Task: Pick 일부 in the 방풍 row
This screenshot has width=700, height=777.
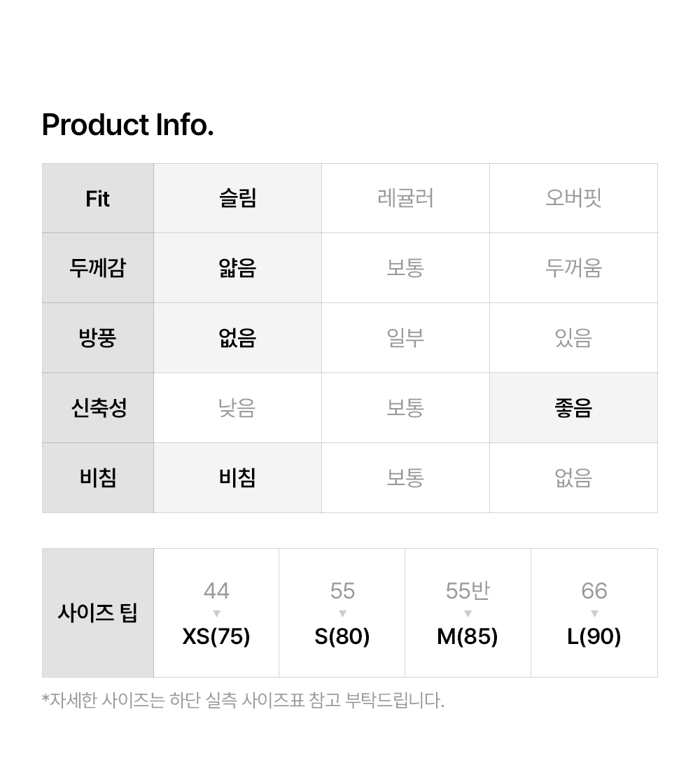Action: pos(405,338)
